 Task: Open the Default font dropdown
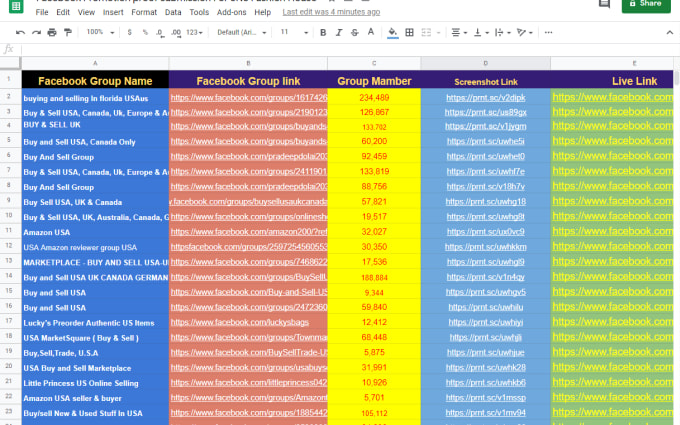242,33
